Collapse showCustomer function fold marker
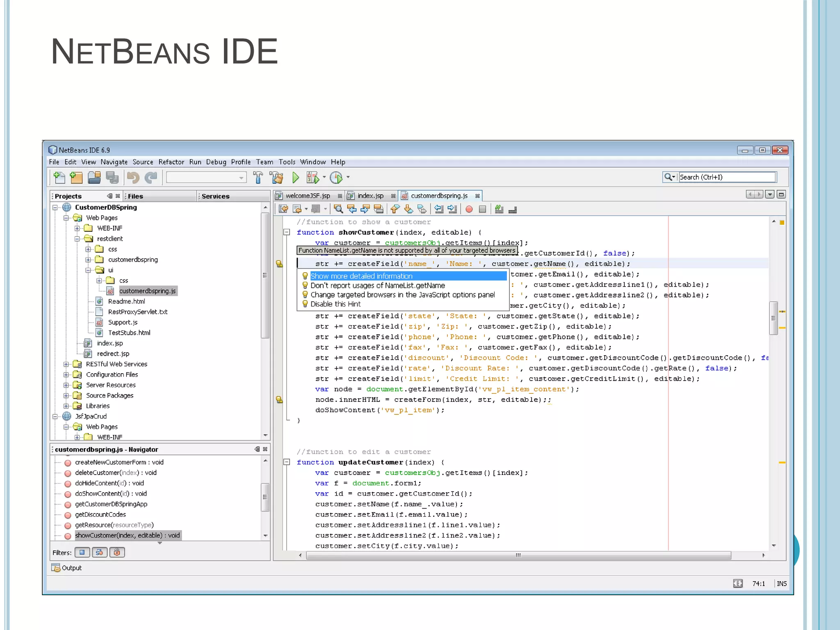The width and height of the screenshot is (840, 630). point(287,232)
